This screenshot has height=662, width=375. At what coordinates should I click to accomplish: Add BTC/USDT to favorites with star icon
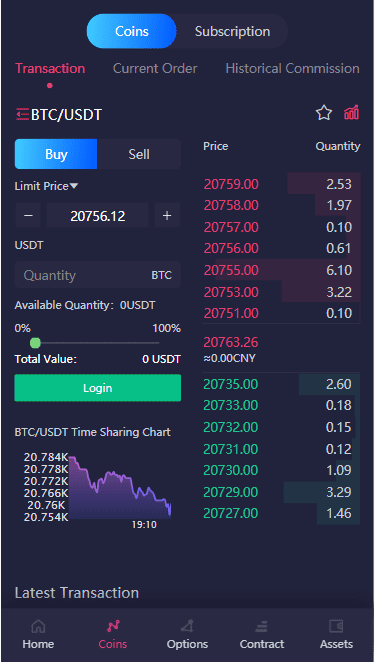point(324,113)
